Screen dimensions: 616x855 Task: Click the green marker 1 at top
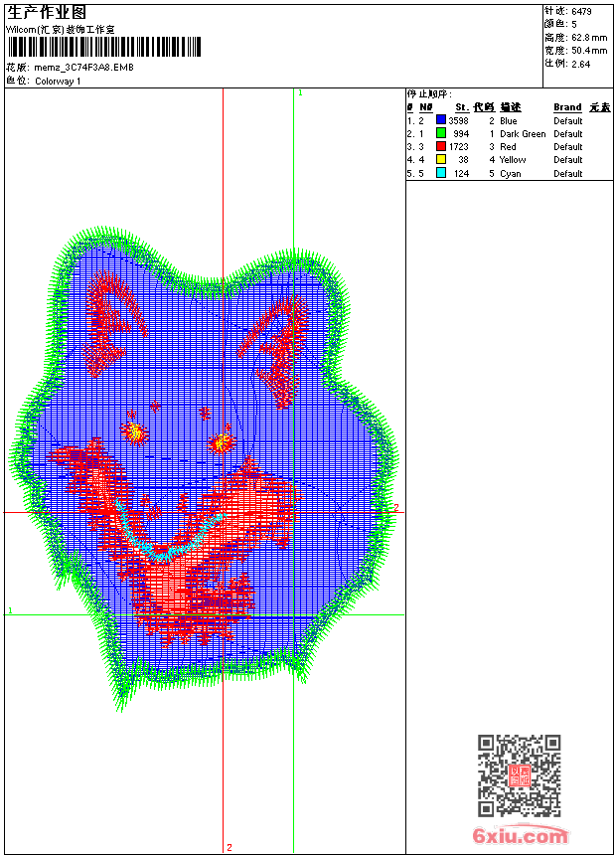[300, 93]
